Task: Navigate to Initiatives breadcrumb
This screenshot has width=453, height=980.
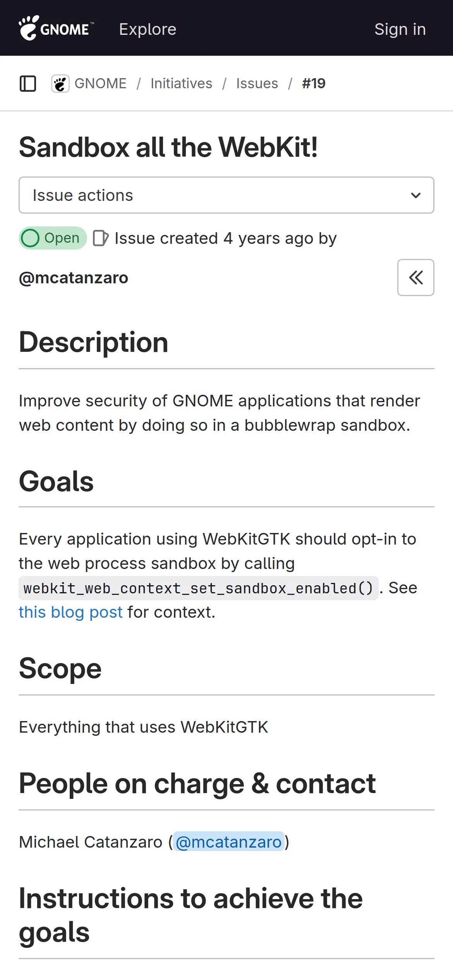Action: tap(181, 84)
